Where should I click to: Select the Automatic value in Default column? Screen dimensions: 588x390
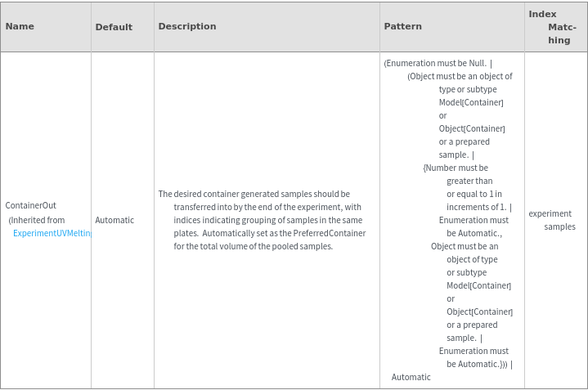[x=114, y=220]
